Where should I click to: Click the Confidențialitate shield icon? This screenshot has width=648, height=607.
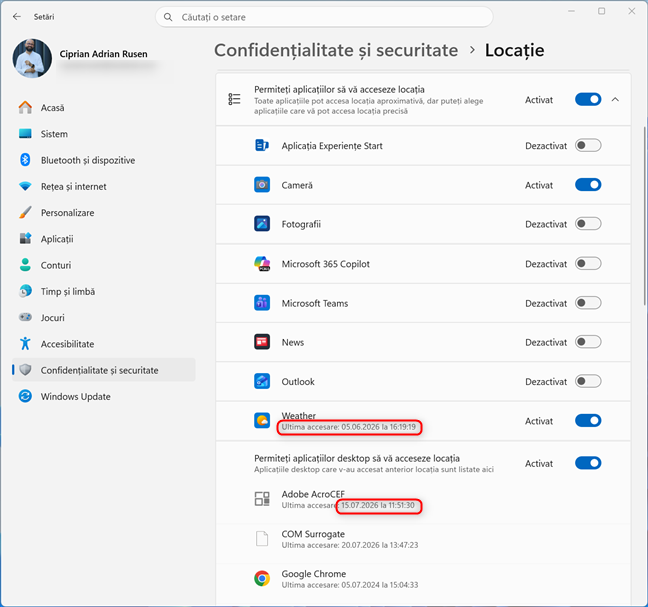[25, 370]
